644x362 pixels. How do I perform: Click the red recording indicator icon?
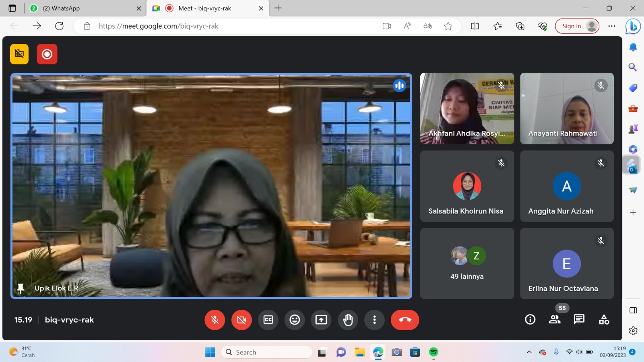(47, 54)
